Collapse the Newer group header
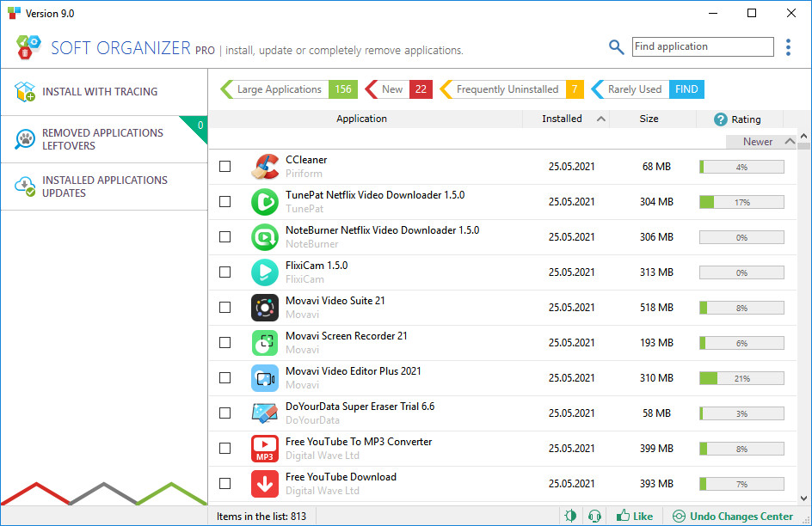Image resolution: width=812 pixels, height=526 pixels. pyautogui.click(x=761, y=142)
